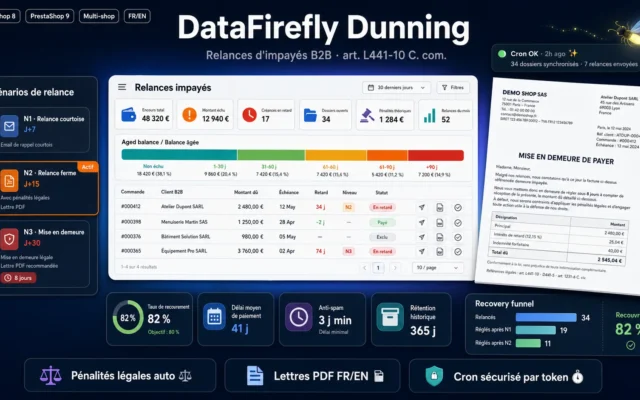Viewport: 640px width, 400px height.
Task: Click the orange alert icon for Montant échu
Action: [189, 115]
